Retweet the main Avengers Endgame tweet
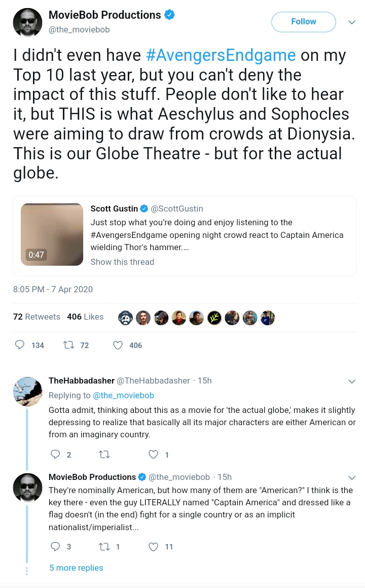Viewport: 365px width, 588px height. (68, 345)
